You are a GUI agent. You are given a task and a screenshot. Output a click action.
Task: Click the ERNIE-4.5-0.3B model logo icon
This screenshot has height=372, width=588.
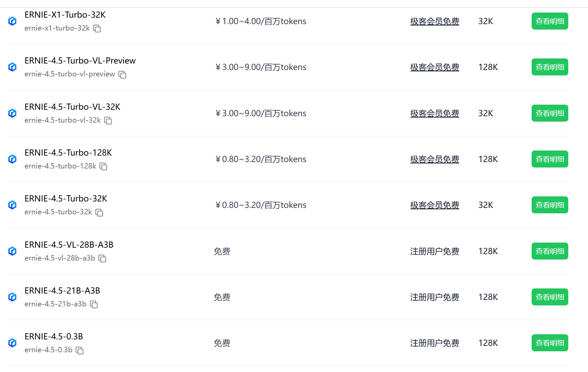(12, 343)
